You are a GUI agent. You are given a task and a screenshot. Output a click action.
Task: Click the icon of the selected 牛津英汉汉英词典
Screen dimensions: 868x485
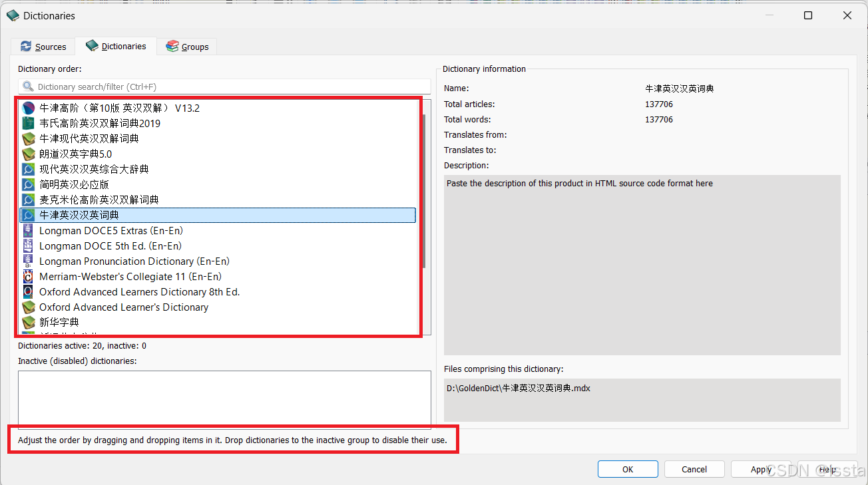pyautogui.click(x=28, y=215)
